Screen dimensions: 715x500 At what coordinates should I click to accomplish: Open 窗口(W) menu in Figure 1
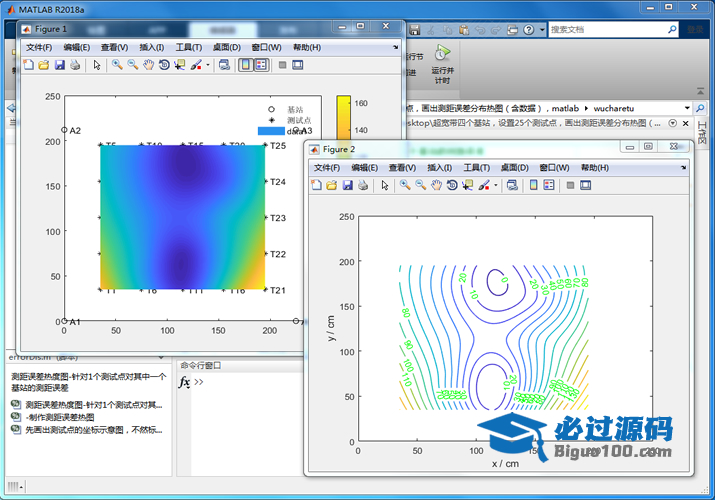tap(266, 47)
